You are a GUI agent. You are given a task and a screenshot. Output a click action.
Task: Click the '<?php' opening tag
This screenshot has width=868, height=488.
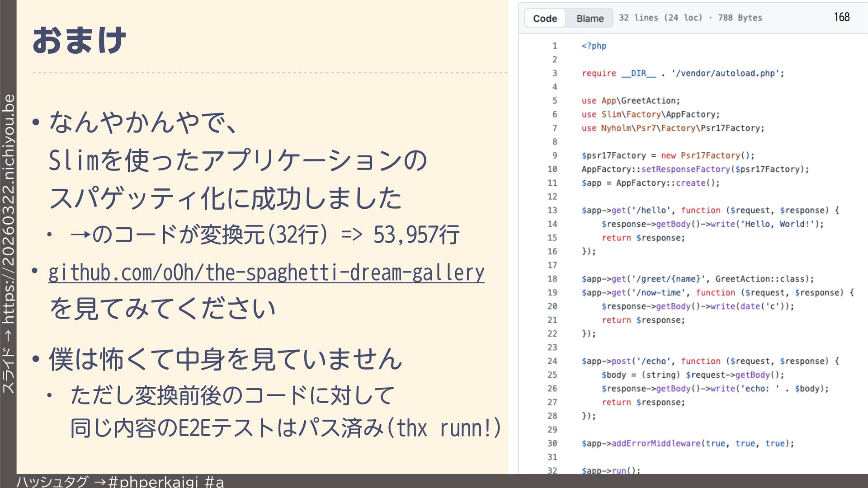(x=594, y=46)
